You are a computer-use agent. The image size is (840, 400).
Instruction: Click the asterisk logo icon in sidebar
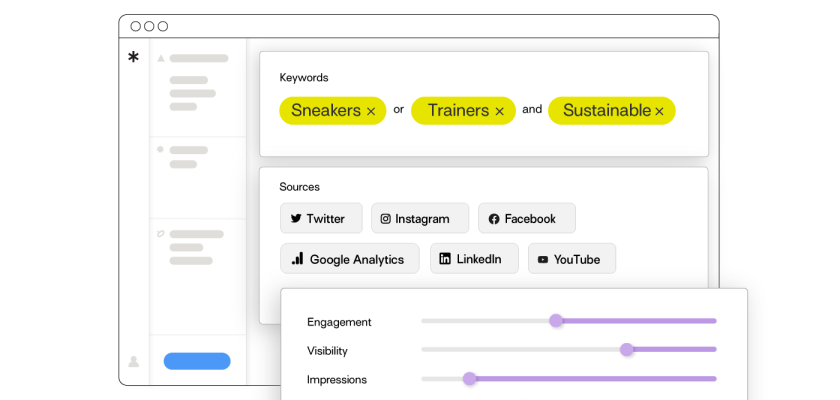point(134,58)
